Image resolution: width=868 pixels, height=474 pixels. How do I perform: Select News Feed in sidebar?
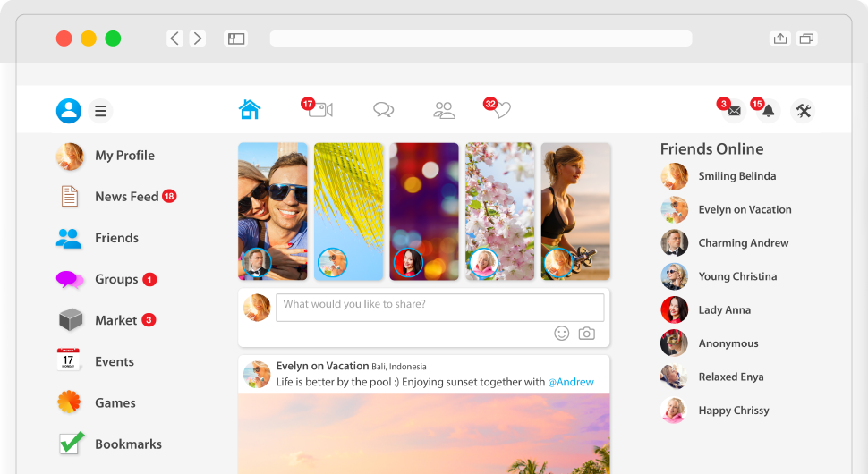point(126,197)
